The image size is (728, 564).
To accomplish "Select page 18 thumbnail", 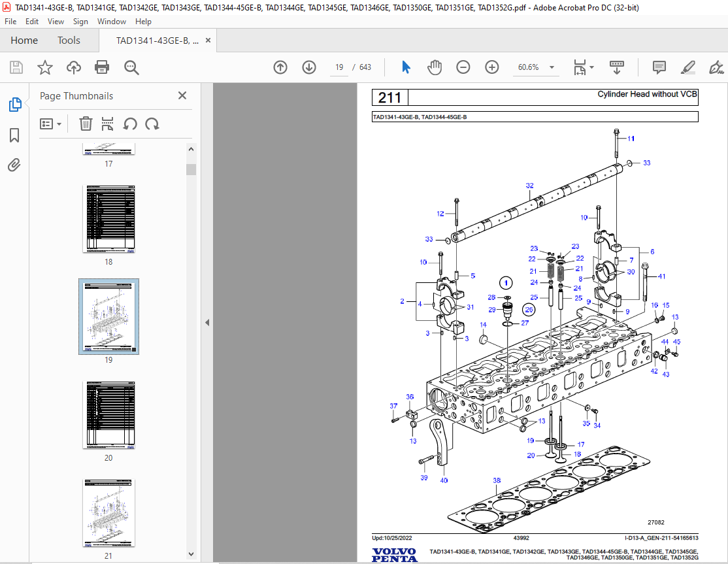I will pyautogui.click(x=108, y=219).
